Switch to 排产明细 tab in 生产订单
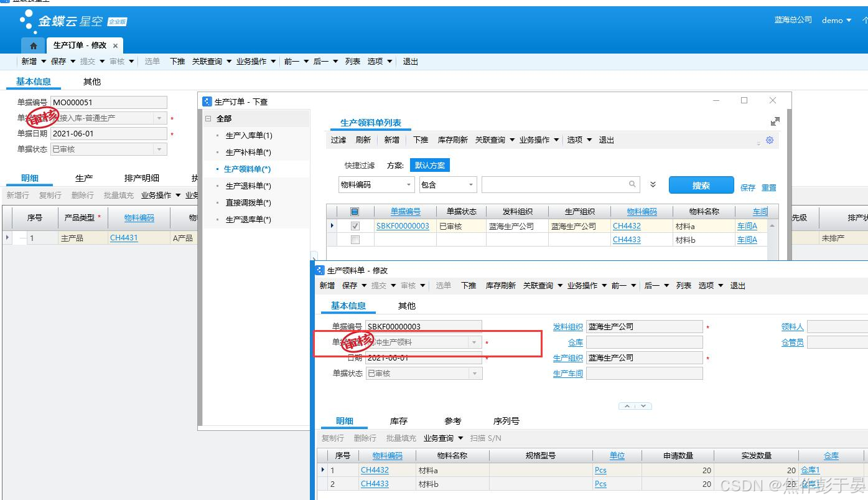Screen dimensions: 868x500 (142, 178)
